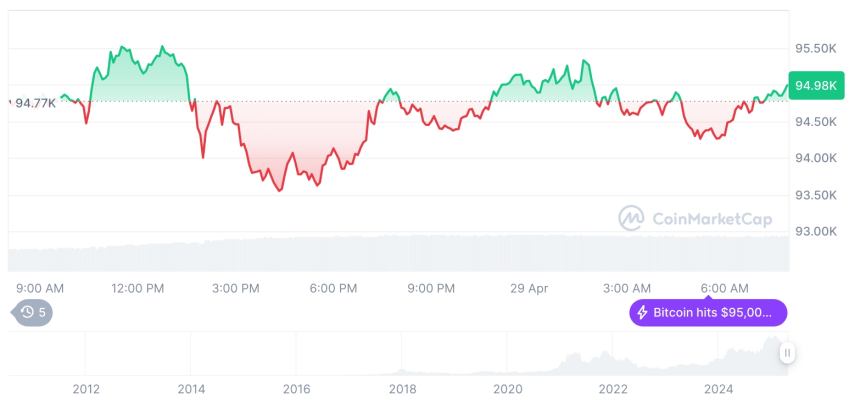The height and width of the screenshot is (401, 860).
Task: Click the 2012 year on navigator timeline
Action: click(x=86, y=389)
